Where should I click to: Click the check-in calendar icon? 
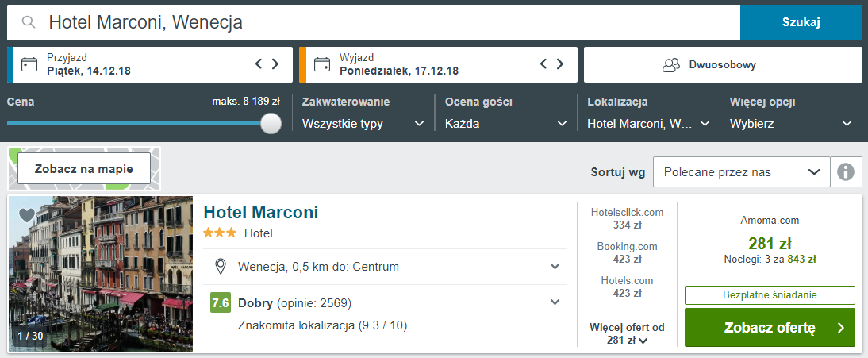(x=29, y=64)
